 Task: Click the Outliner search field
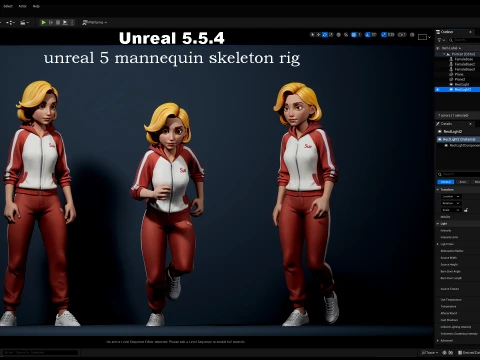464,40
